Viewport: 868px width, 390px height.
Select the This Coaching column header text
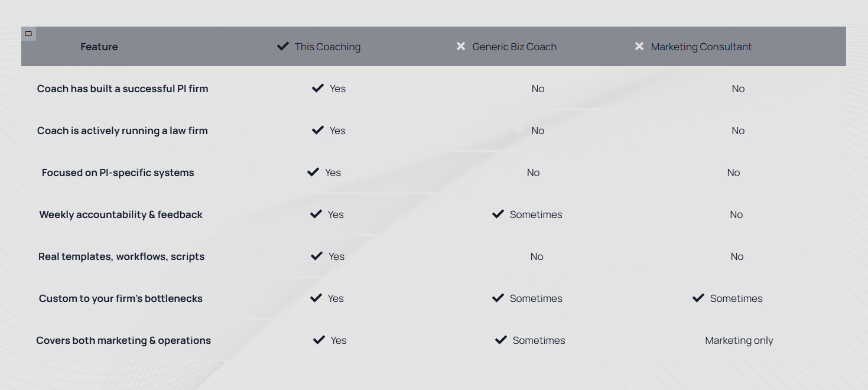(x=328, y=47)
